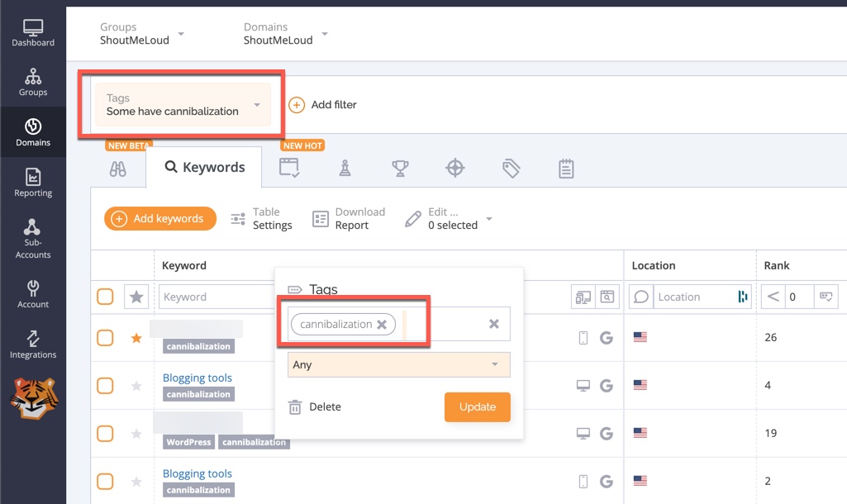This screenshot has width=847, height=504.
Task: Remove the cannibalization tag chip
Action: (x=382, y=324)
